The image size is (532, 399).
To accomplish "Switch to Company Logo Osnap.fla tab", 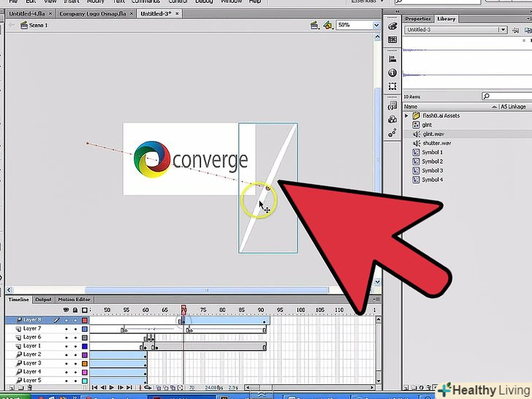I will pos(96,14).
